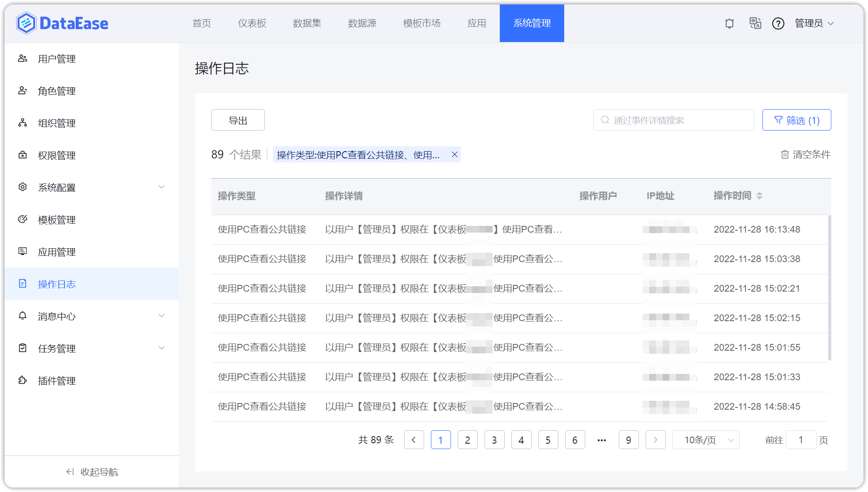Click the 前往 page number input

pyautogui.click(x=801, y=440)
